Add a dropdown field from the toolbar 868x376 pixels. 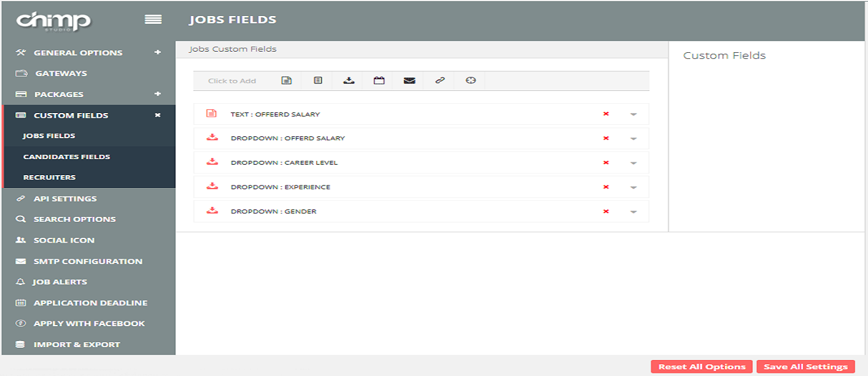tap(349, 80)
